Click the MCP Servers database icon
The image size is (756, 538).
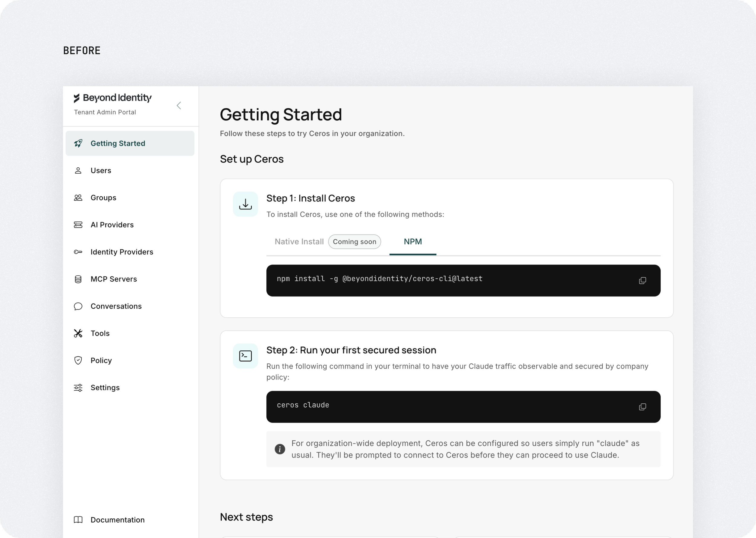pos(78,279)
